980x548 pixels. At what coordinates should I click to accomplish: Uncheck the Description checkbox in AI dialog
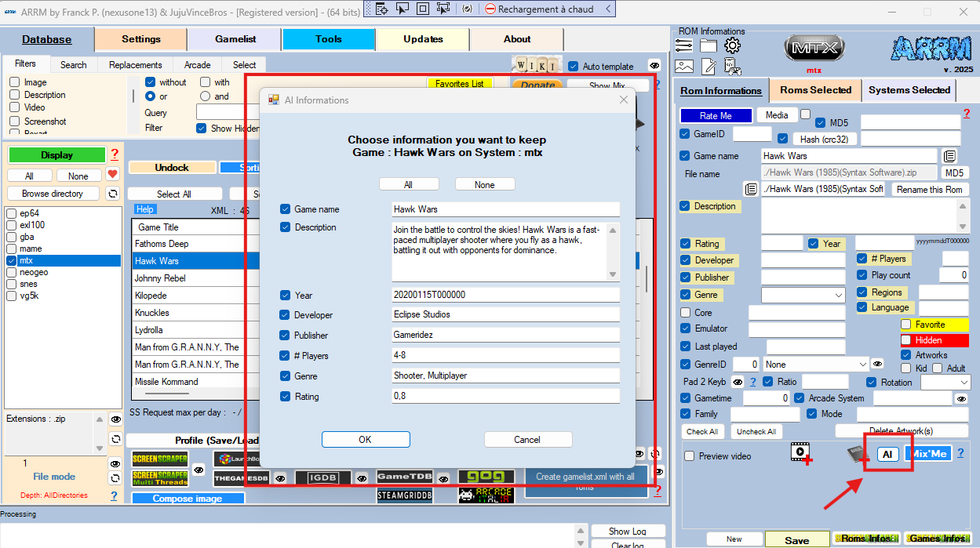pos(286,227)
